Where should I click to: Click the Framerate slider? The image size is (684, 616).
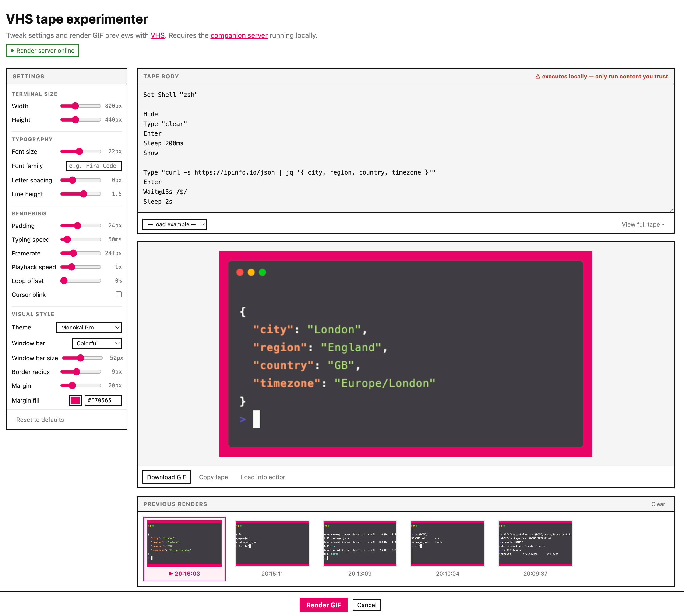pos(81,253)
